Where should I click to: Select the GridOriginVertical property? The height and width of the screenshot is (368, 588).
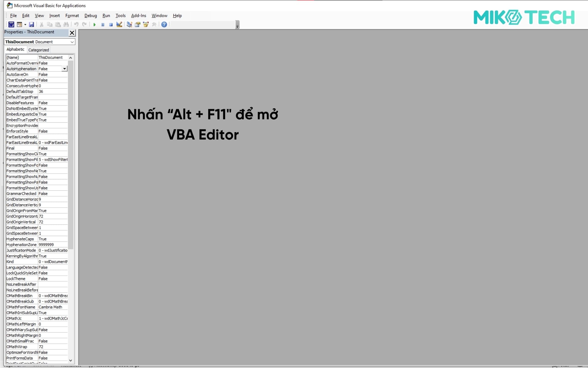pos(37,222)
